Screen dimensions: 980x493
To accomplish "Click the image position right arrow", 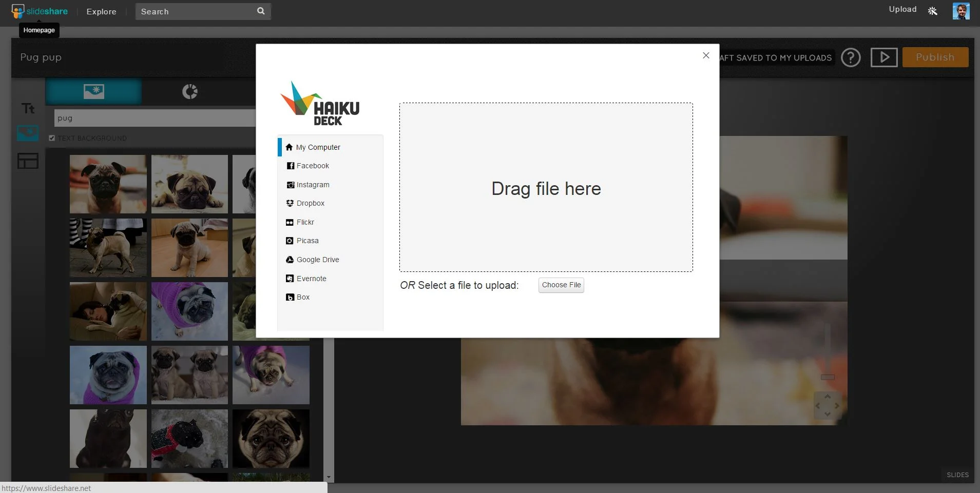I will [837, 406].
